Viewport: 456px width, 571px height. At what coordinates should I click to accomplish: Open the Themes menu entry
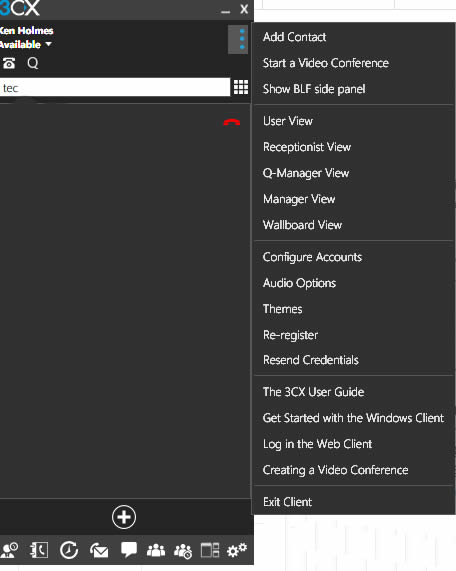pyautogui.click(x=282, y=309)
